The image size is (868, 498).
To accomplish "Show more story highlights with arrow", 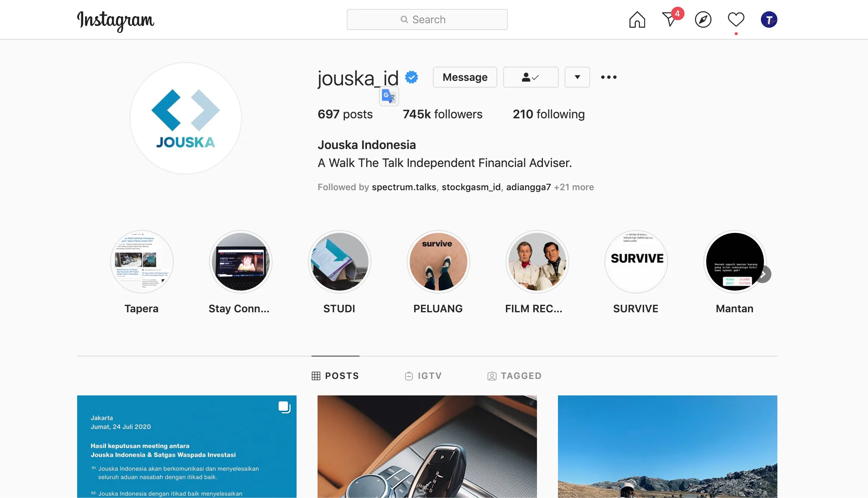I will pyautogui.click(x=763, y=274).
